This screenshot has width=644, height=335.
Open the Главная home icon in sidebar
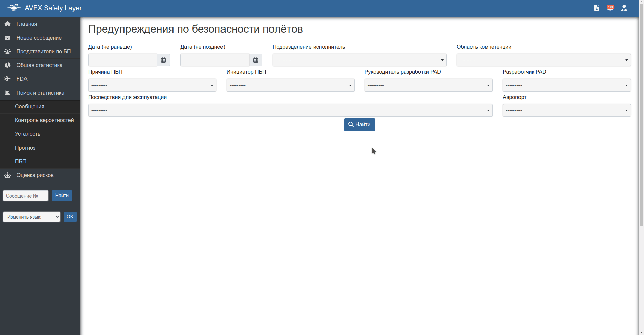pyautogui.click(x=7, y=23)
